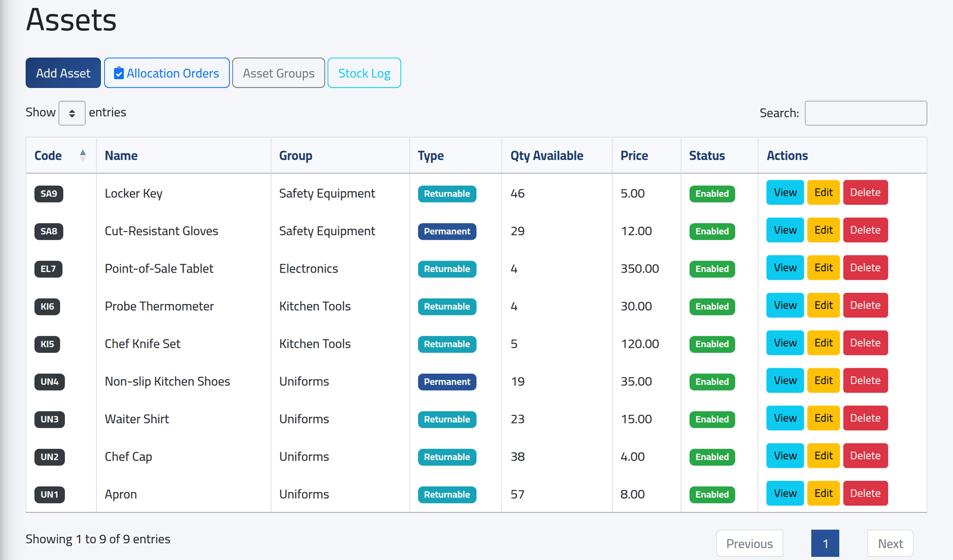Edit the Cut-Resistant Gloves row
This screenshot has height=560, width=953.
pyautogui.click(x=824, y=230)
